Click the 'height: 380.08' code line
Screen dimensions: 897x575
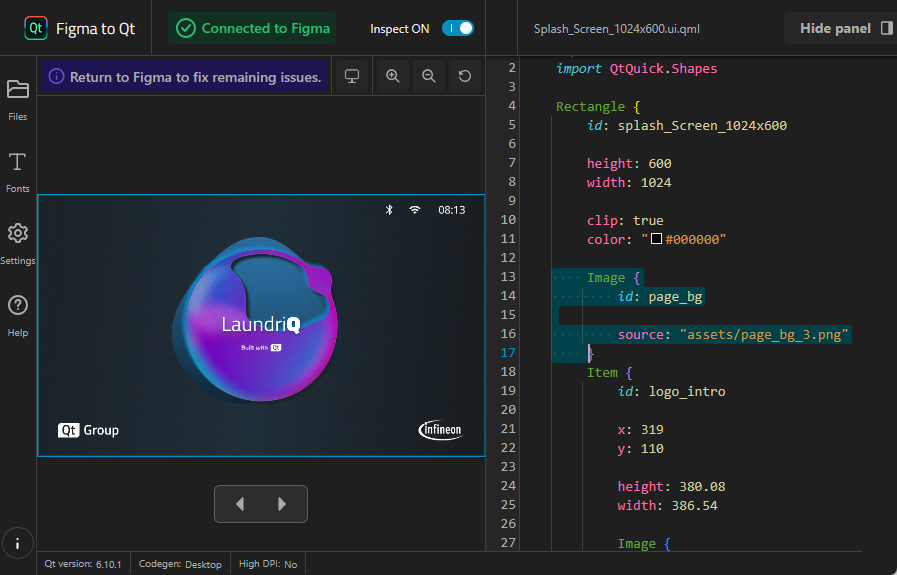coord(671,486)
